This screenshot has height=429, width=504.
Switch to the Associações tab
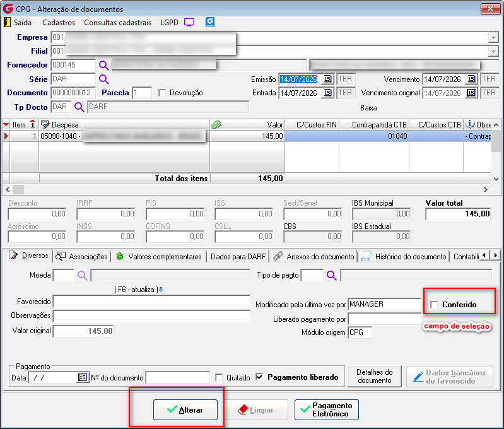[x=81, y=256]
